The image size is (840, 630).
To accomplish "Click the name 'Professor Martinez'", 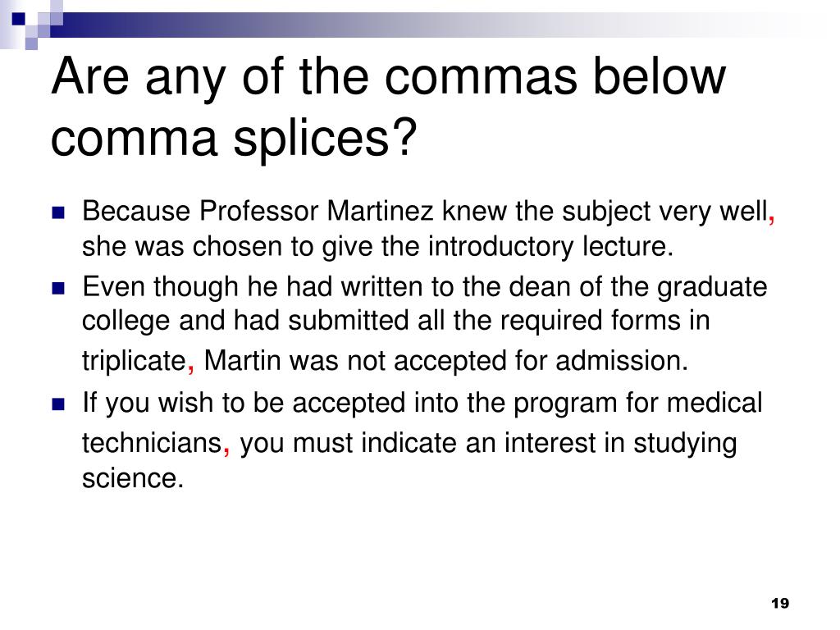I will (316, 211).
